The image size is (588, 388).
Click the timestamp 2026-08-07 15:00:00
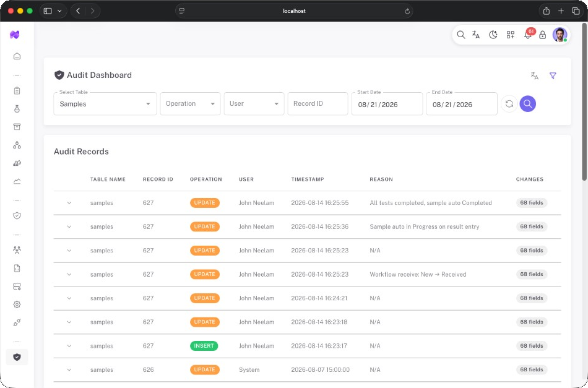coord(320,369)
